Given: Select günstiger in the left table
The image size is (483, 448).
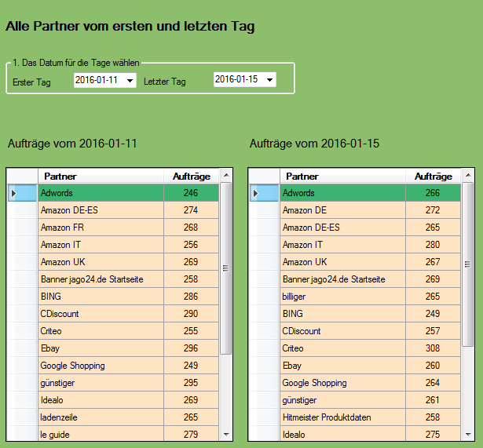Looking at the screenshot, I should 101,382.
